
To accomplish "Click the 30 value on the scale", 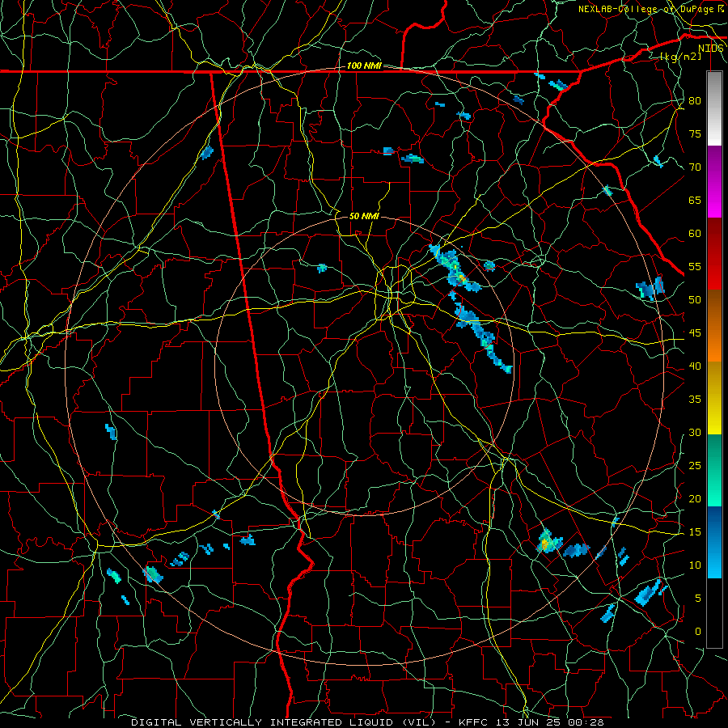I will [695, 433].
